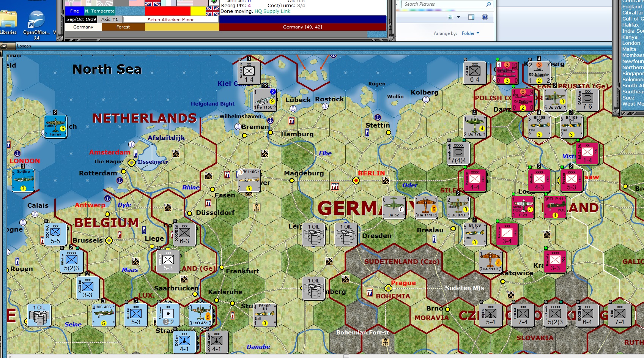
Task: Select the Polish Pomorze 4-4 army counter
Action: 475,180
